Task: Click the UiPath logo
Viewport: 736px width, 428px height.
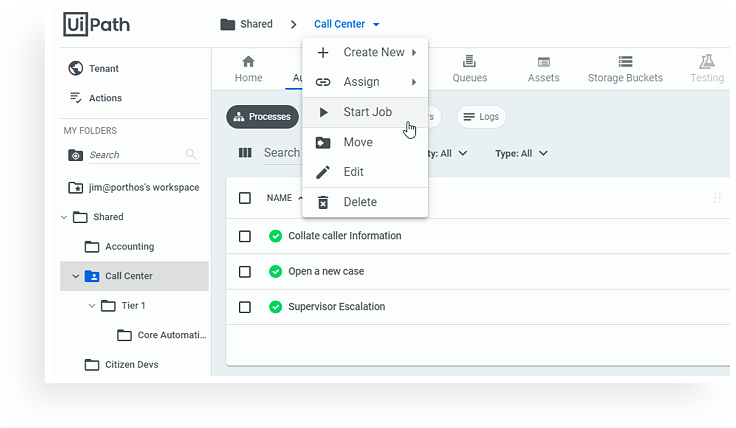Action: click(97, 24)
